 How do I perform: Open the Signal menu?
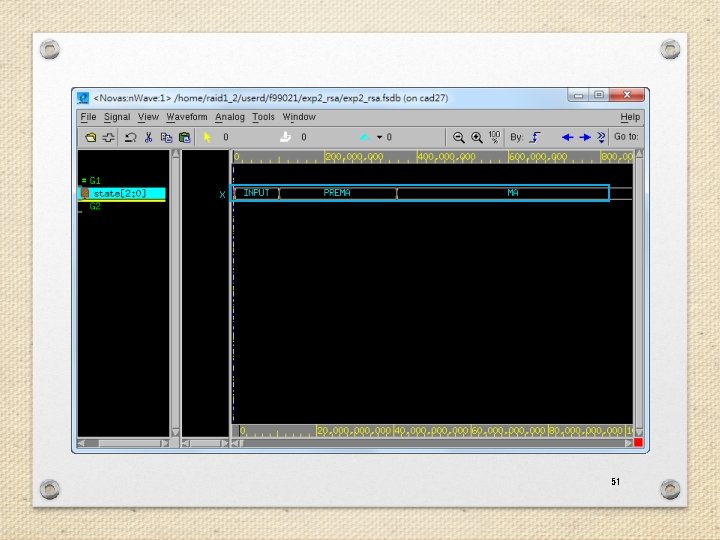coord(117,117)
